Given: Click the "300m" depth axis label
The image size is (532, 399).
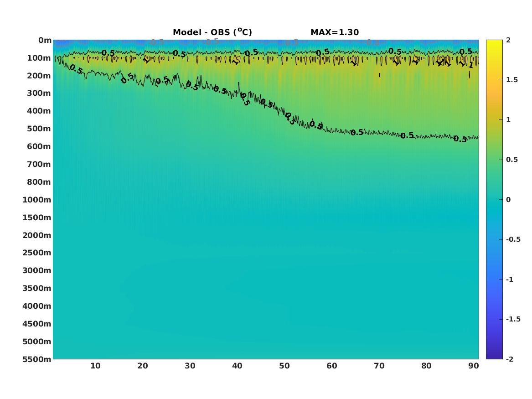Looking at the screenshot, I should 39,93.
